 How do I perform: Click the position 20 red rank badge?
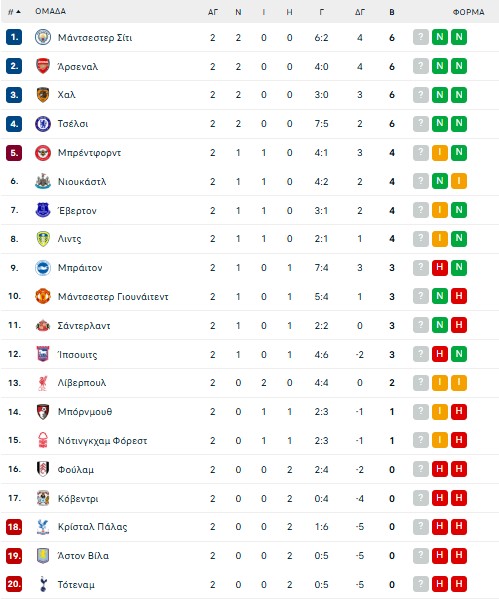pyautogui.click(x=14, y=584)
